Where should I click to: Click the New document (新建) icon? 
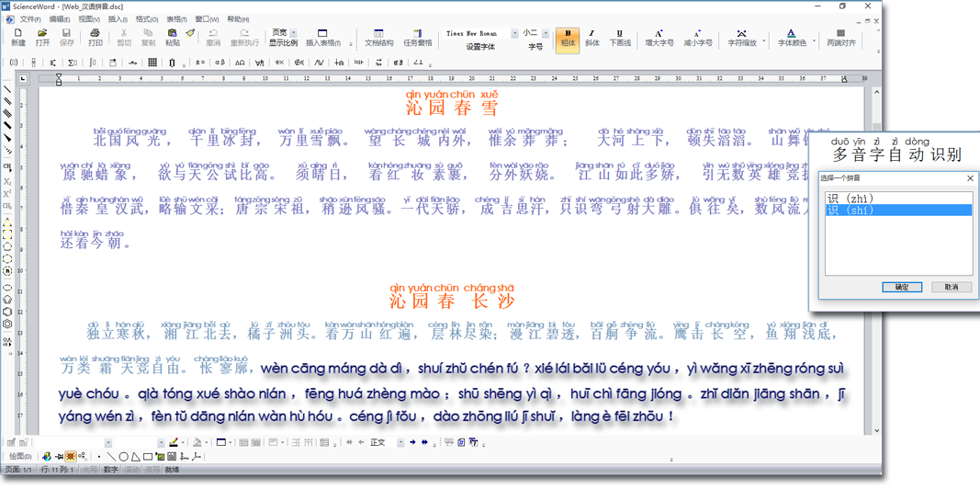(18, 38)
